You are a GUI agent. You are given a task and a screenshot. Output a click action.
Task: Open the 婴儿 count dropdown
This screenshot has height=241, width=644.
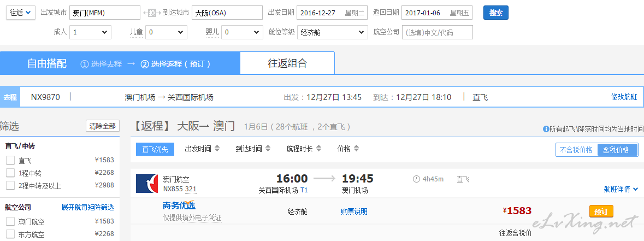point(242,32)
